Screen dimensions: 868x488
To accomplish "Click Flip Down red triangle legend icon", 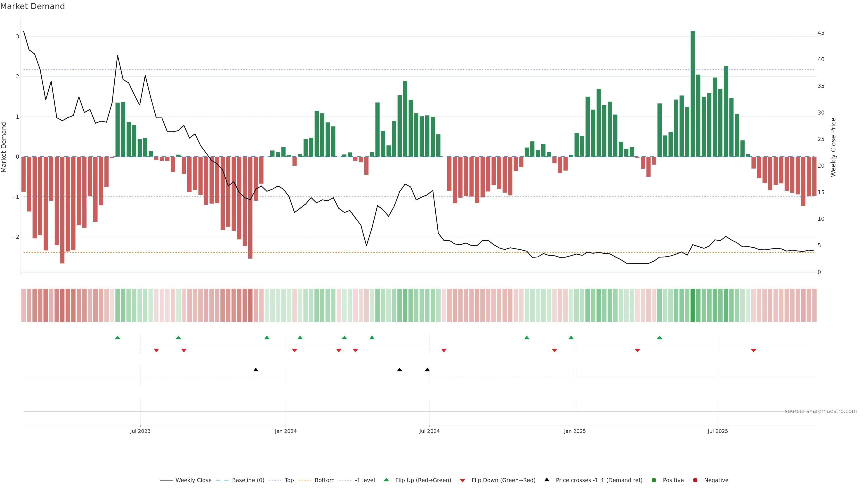I will click(x=463, y=480).
